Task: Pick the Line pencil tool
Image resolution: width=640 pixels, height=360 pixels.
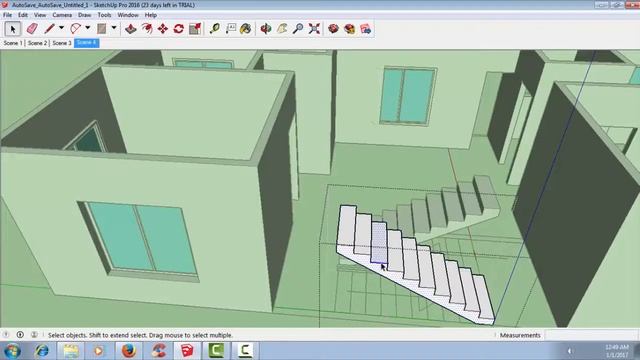Action: (x=50, y=29)
